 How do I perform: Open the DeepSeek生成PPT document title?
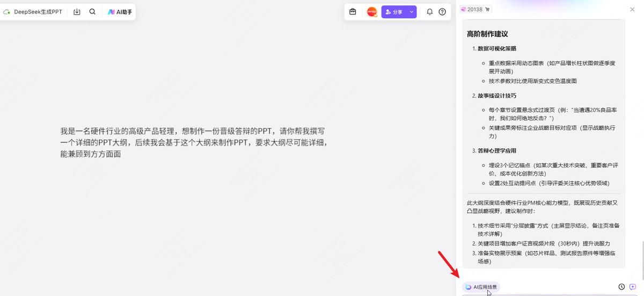tap(38, 12)
